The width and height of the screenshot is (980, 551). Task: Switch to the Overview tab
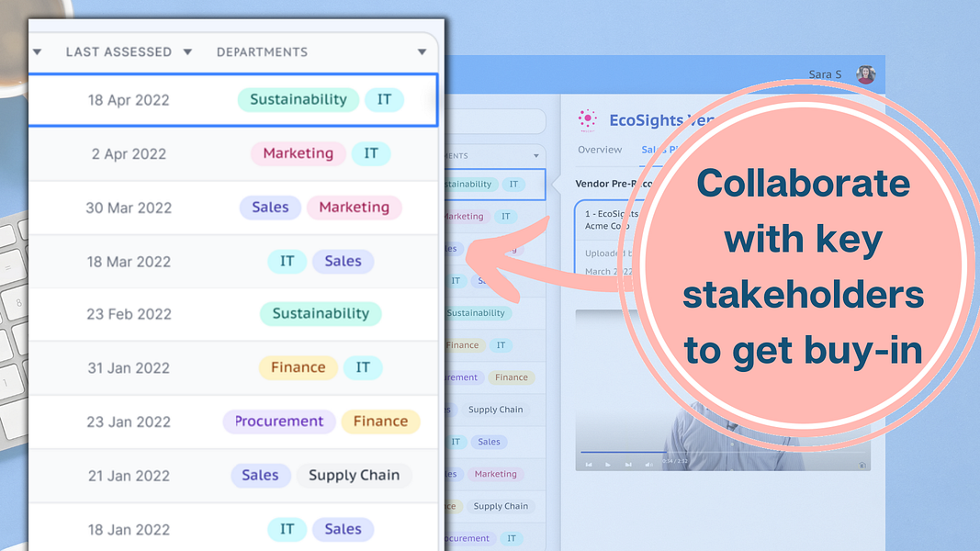(600, 150)
